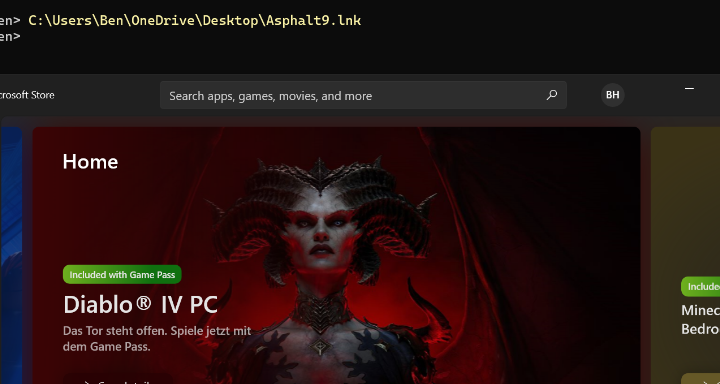Click the magnifier search icon
Image resolution: width=720 pixels, height=384 pixels.
point(551,95)
